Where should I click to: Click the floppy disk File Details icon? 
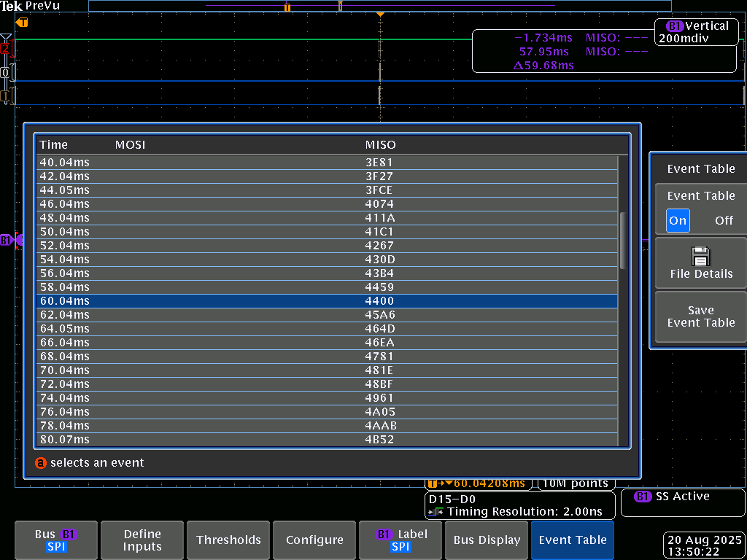click(700, 256)
